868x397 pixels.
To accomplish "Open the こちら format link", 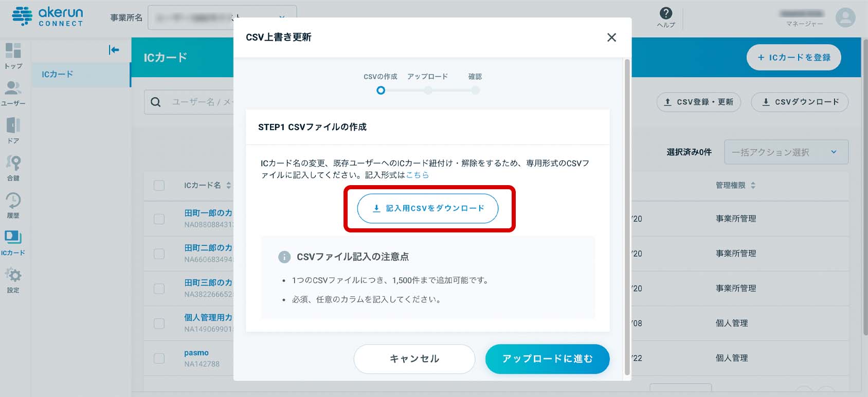I will pos(418,175).
